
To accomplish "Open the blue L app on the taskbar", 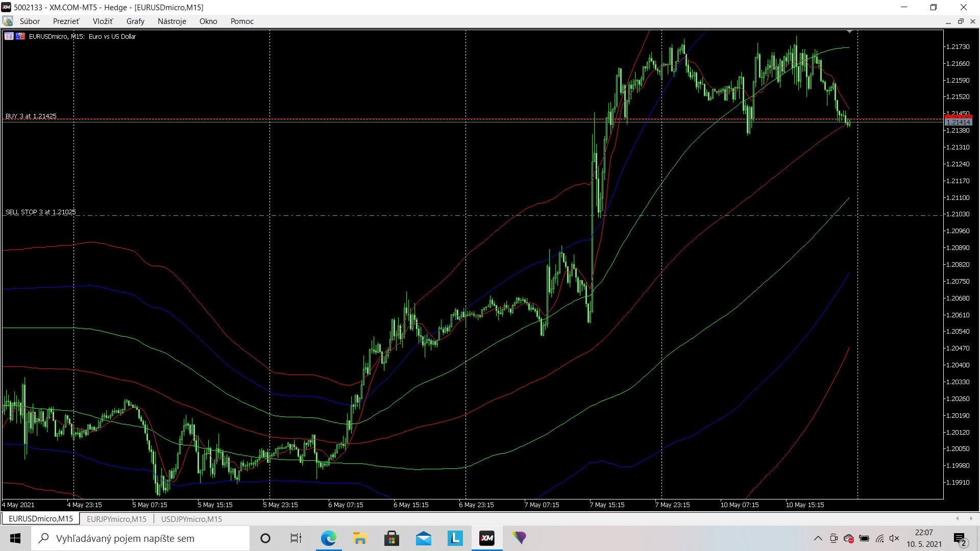I will (x=455, y=538).
